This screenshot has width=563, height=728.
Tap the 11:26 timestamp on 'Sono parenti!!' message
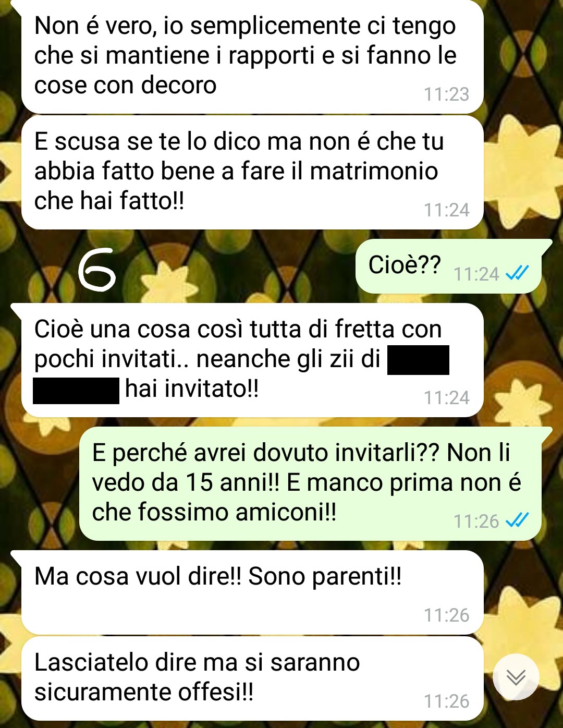446,615
